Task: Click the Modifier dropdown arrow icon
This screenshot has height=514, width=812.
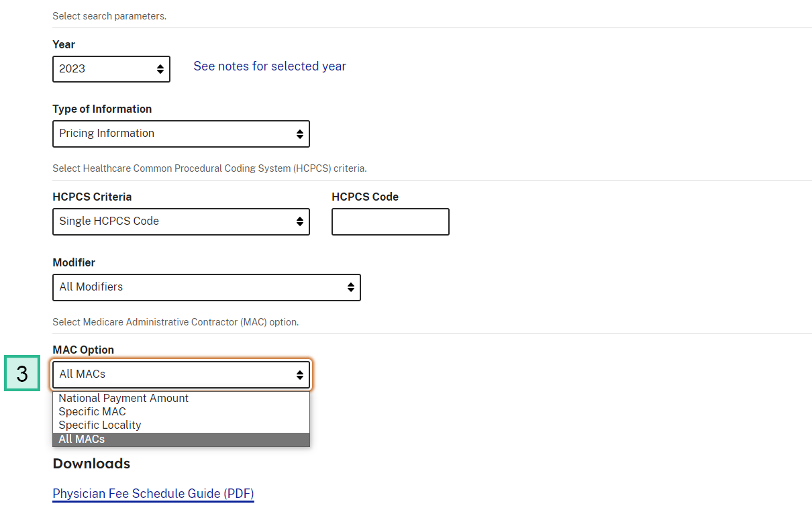Action: (350, 287)
